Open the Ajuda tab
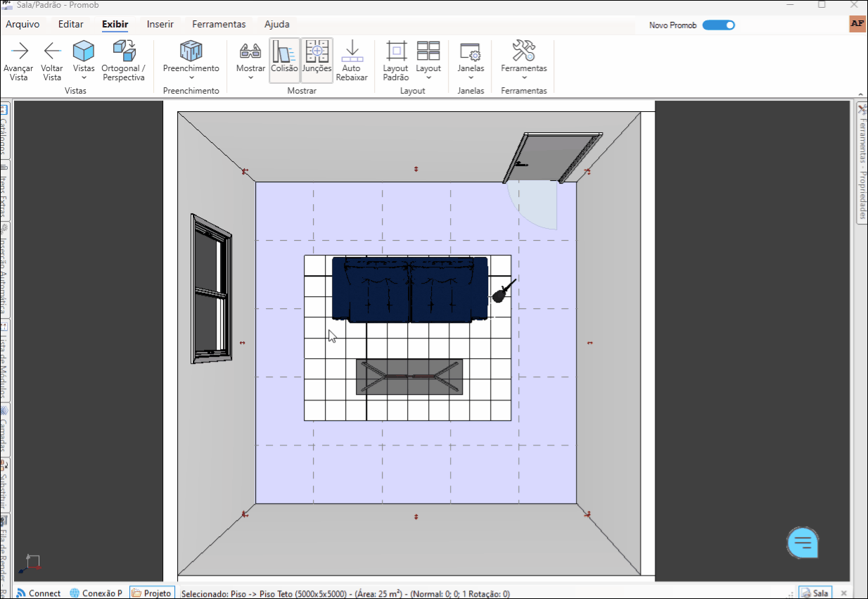The width and height of the screenshot is (868, 599). tap(277, 24)
